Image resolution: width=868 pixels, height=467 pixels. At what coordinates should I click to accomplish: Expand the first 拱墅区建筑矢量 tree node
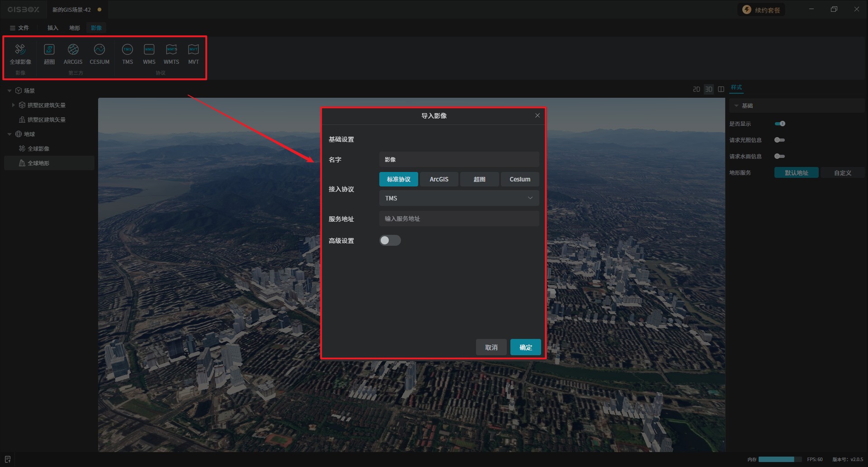(13, 105)
